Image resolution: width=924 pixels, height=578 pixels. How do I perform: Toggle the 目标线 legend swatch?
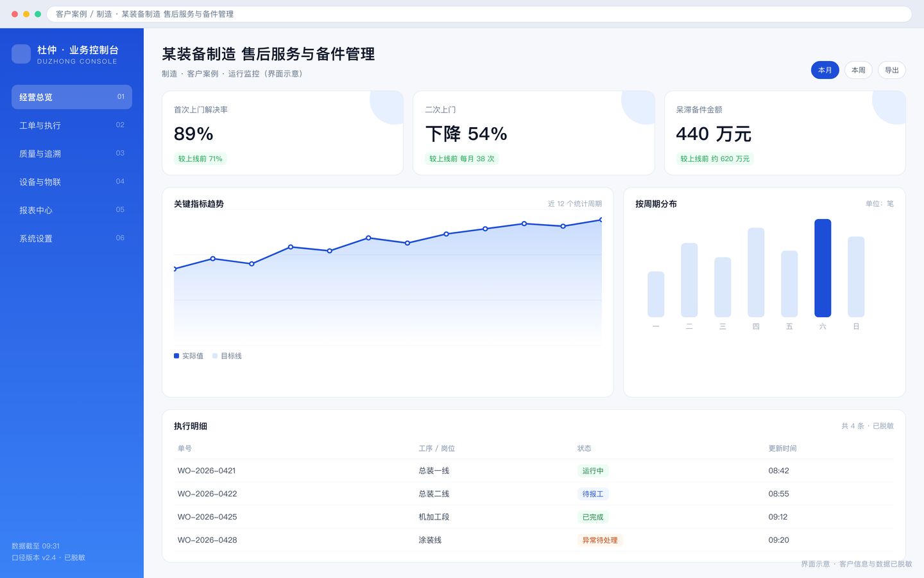click(x=215, y=356)
